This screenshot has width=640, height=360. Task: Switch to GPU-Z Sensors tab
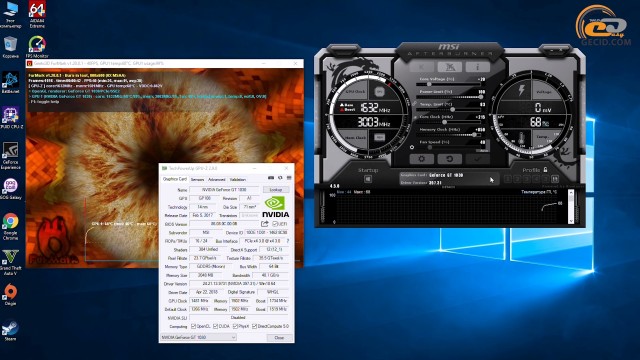(x=197, y=179)
